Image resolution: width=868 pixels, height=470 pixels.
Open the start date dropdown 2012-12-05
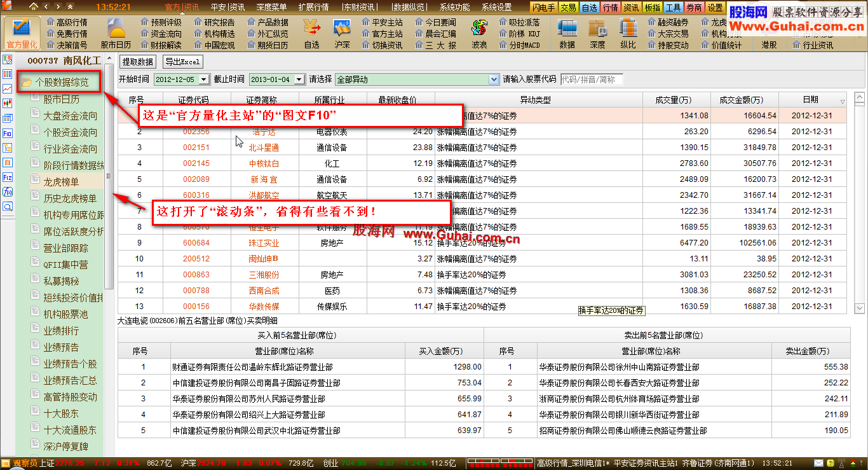[x=203, y=79]
